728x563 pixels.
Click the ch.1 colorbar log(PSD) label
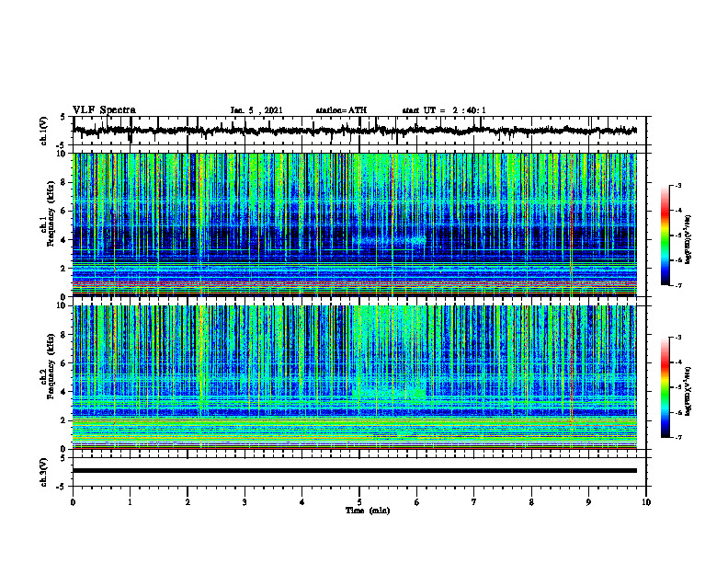(x=688, y=239)
